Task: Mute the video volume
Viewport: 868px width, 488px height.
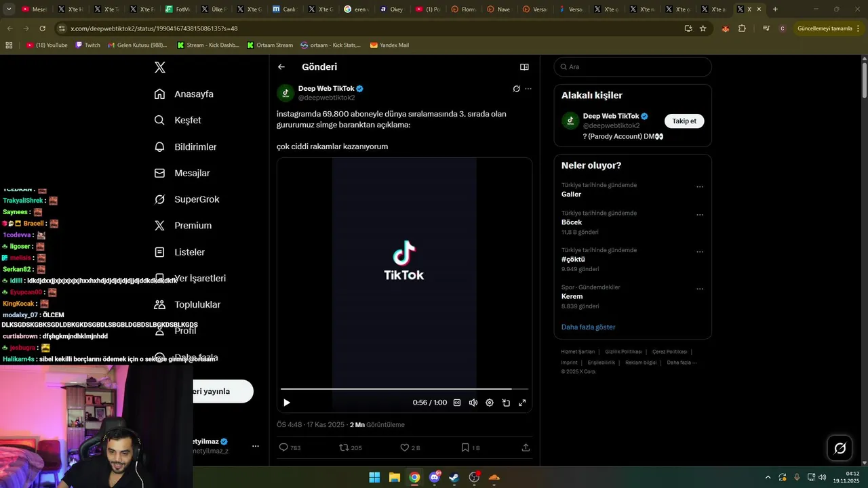Action: click(x=473, y=403)
